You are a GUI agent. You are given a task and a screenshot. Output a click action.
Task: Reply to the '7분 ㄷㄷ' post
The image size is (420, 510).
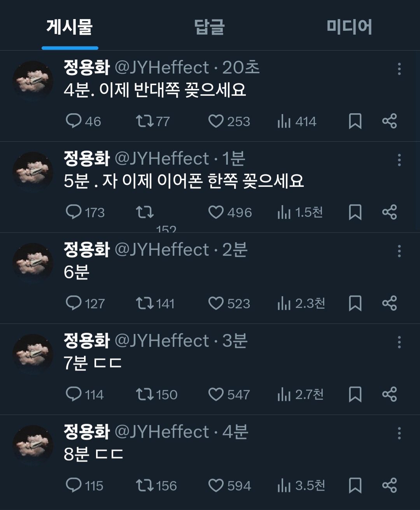(x=73, y=394)
